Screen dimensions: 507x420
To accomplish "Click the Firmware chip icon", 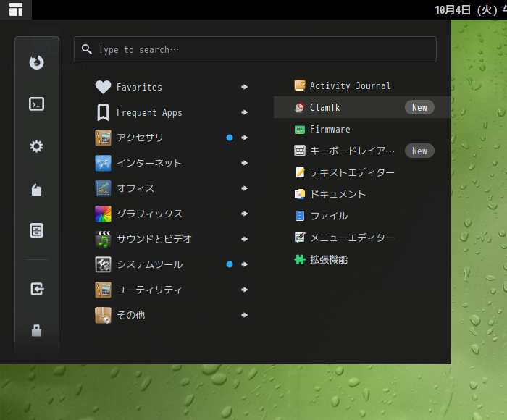I will coord(300,130).
